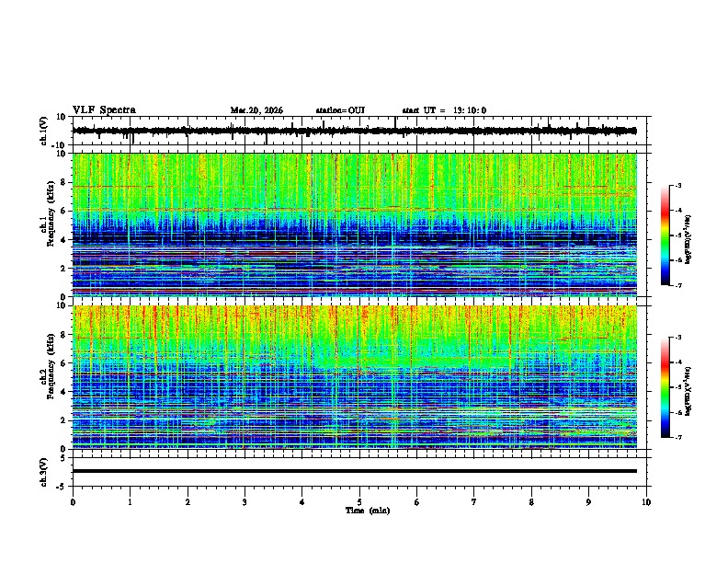Viewport: 728px width, 563px height.
Task: Click the "Time (min)" axis label
Action: pos(368,511)
